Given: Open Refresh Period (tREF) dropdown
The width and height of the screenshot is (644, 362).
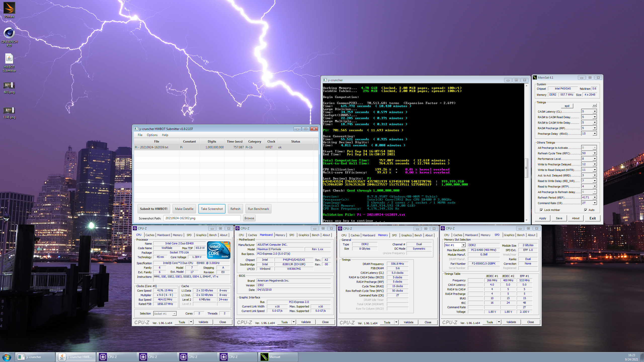Looking at the screenshot, I should pyautogui.click(x=595, y=198).
